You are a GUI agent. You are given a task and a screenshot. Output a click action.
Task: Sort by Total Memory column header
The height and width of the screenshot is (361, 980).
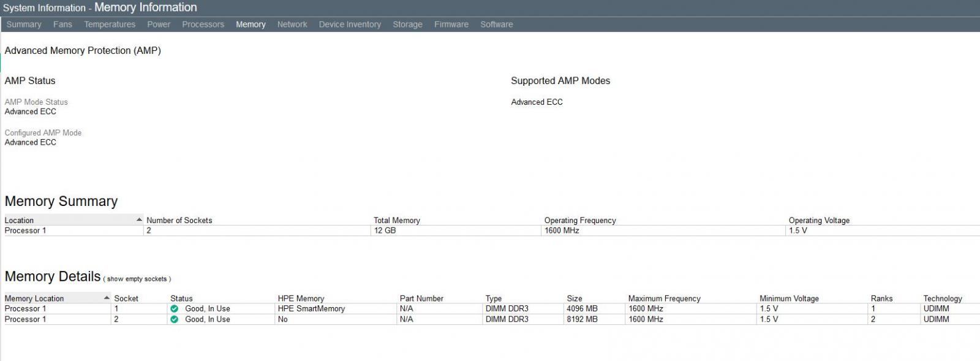[x=397, y=221]
